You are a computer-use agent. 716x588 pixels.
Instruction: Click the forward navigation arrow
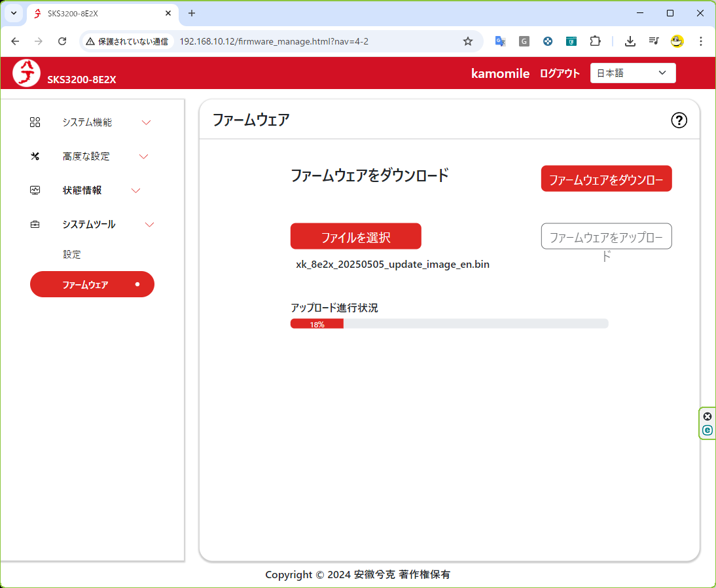pyautogui.click(x=39, y=41)
